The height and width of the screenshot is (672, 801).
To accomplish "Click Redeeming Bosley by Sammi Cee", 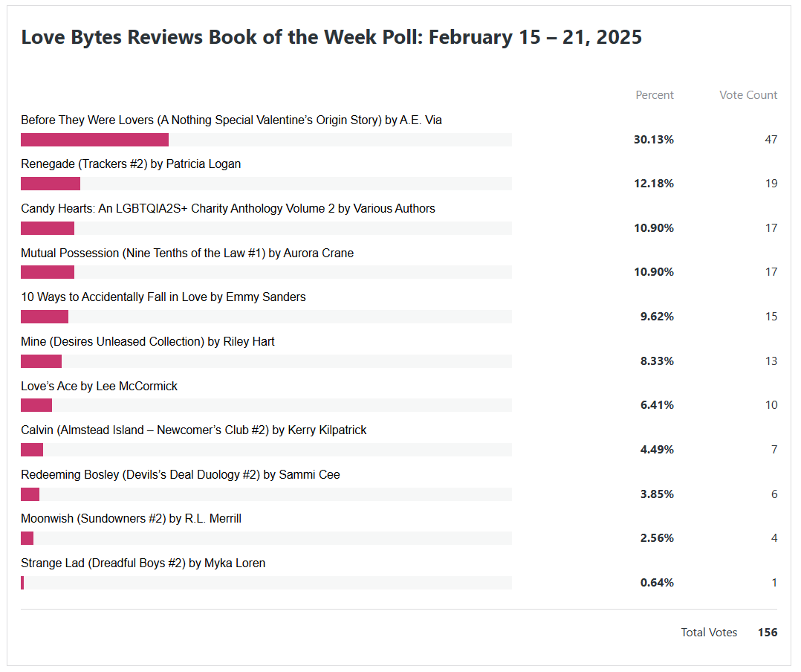I will 181,475.
